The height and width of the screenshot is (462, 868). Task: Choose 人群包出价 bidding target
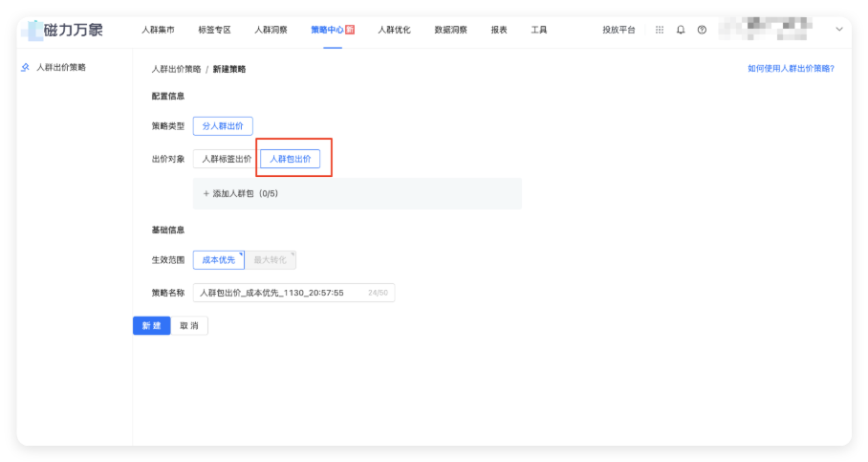tap(290, 159)
